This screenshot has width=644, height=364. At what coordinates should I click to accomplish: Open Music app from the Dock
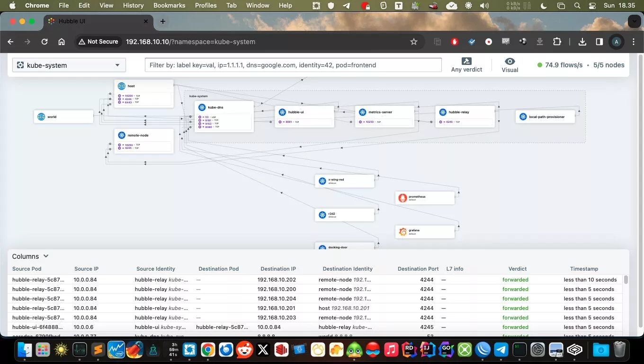391,350
